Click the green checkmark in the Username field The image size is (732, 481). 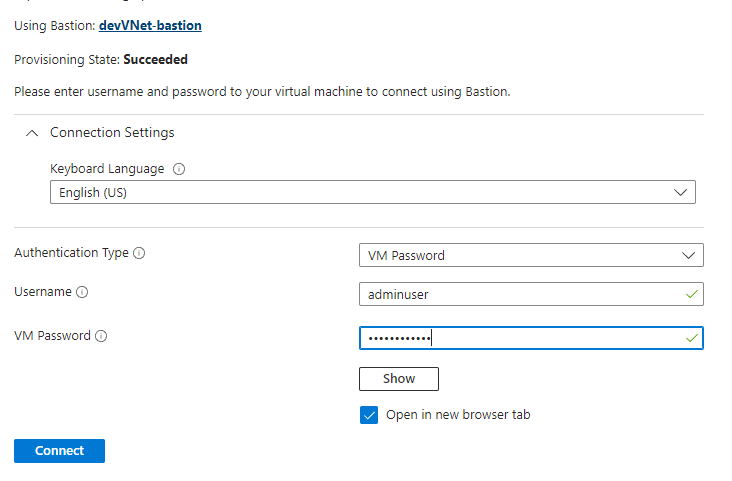[x=691, y=294]
